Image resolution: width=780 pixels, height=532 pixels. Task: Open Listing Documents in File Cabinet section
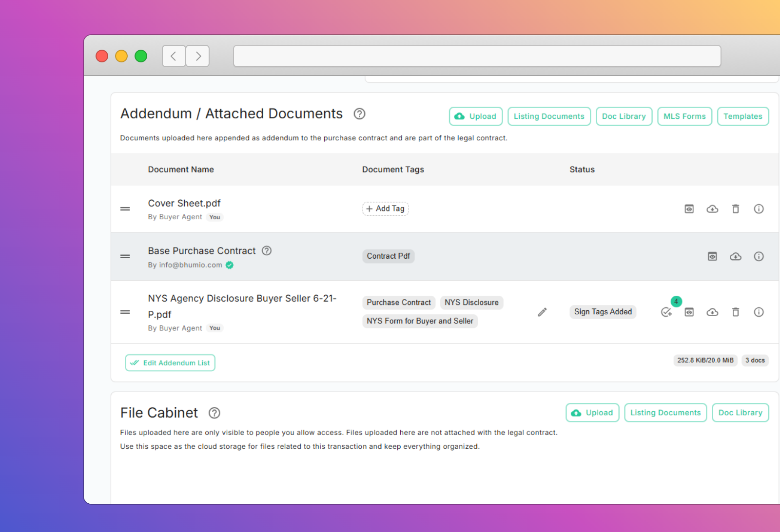coord(665,412)
